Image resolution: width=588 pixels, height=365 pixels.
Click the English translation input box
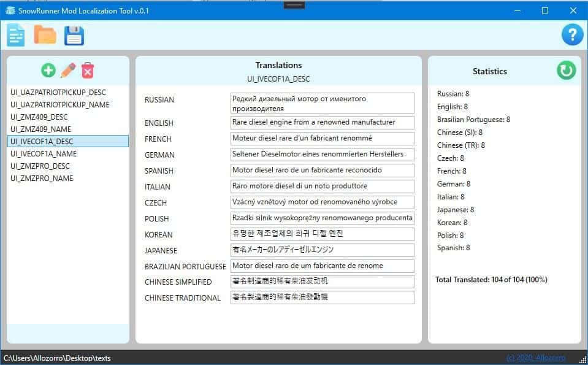[x=322, y=123]
